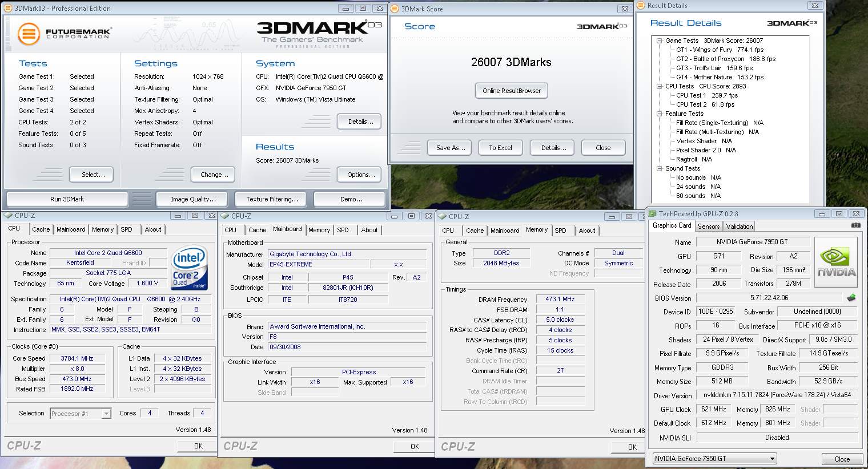The height and width of the screenshot is (469, 868).
Task: Select the Ragtroll result row
Action: click(x=694, y=159)
